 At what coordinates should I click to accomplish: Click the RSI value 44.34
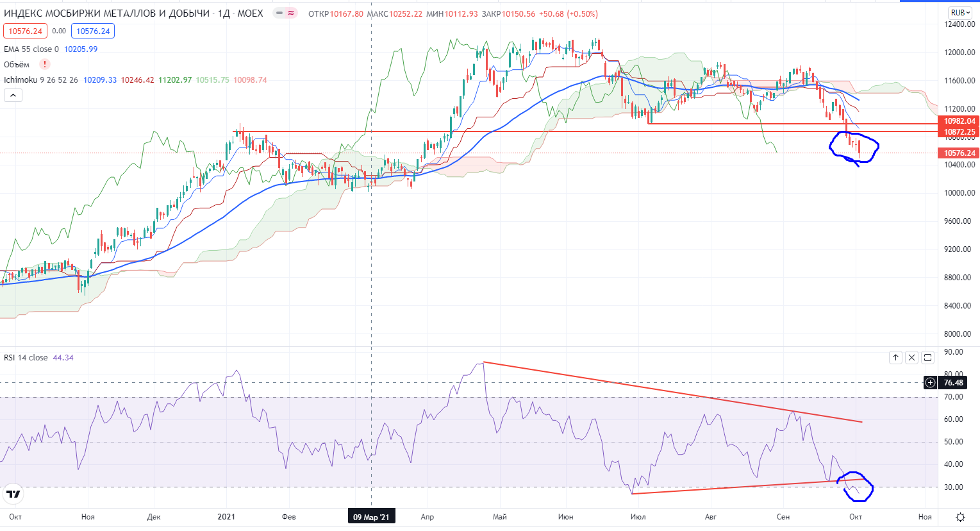pos(63,358)
